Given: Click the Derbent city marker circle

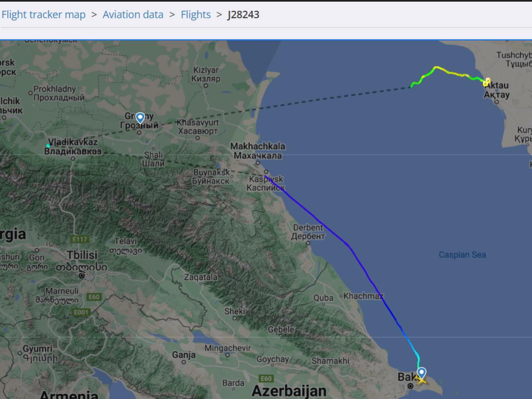Looking at the screenshot, I should coord(308,243).
